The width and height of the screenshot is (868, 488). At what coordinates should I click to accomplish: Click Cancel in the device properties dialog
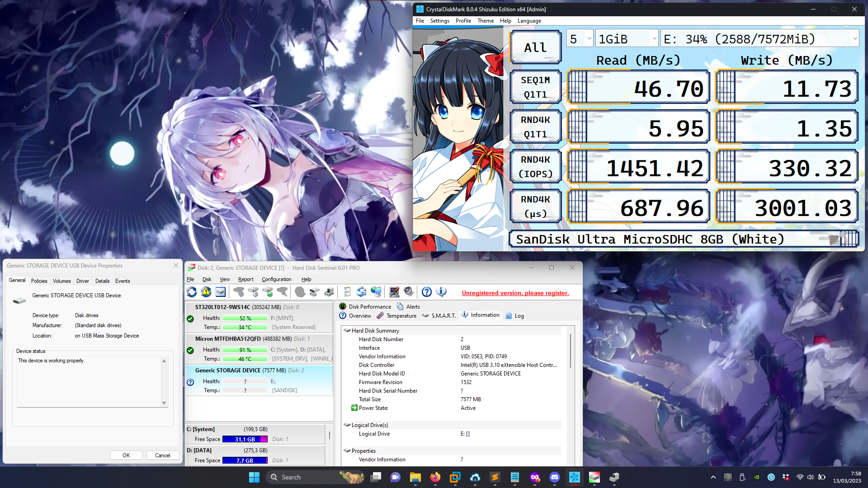pos(162,455)
